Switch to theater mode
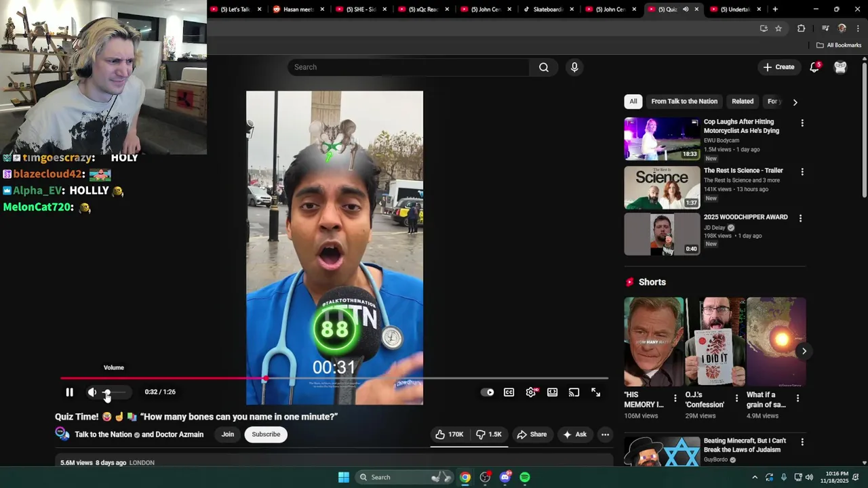 click(553, 392)
